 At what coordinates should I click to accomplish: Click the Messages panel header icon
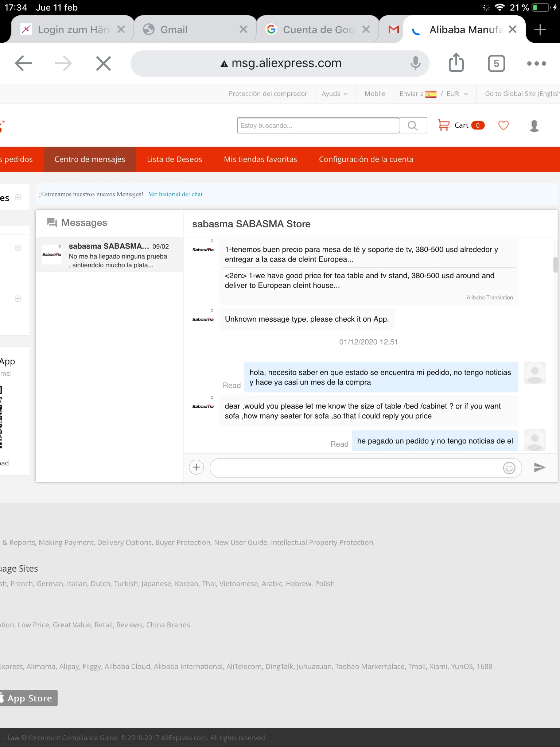click(x=52, y=222)
